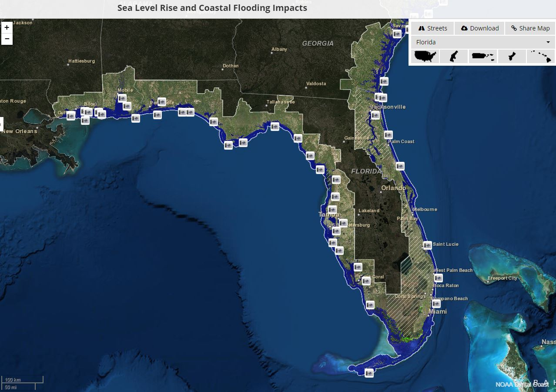556x392 pixels.
Task: Switch basemap to Streets
Action: click(432, 28)
